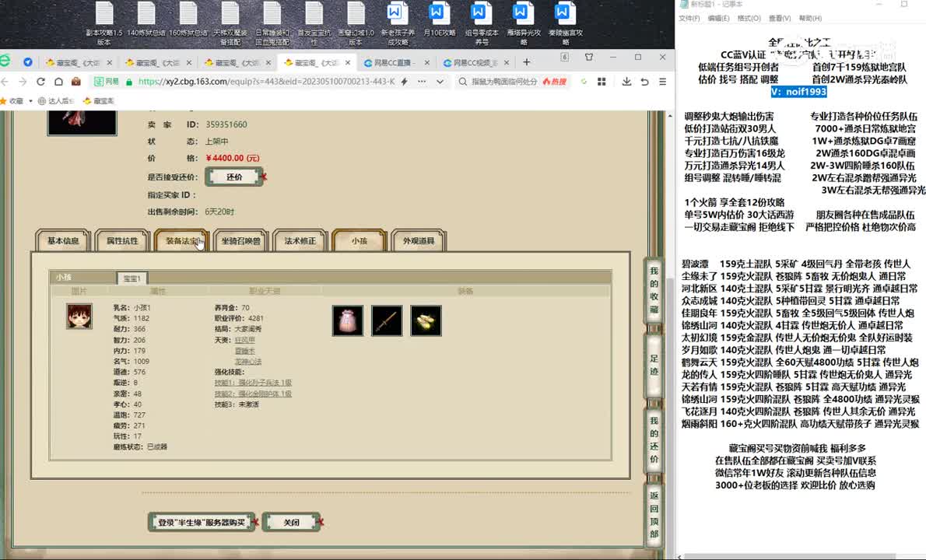
Task: Click the browser back arrow
Action: pyautogui.click(x=5, y=82)
